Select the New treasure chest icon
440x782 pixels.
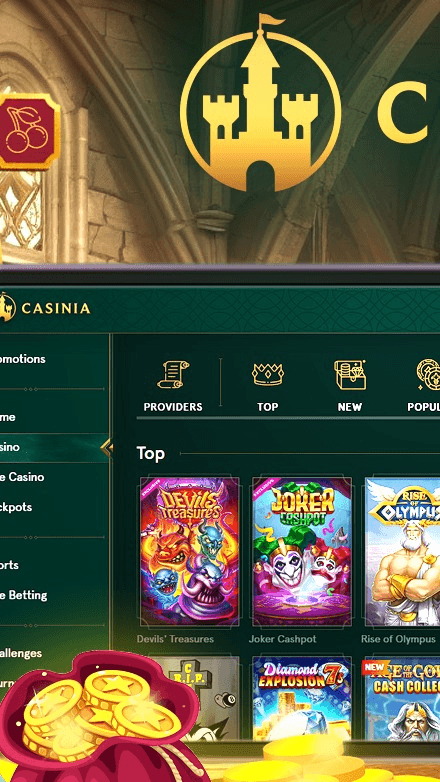tap(350, 375)
